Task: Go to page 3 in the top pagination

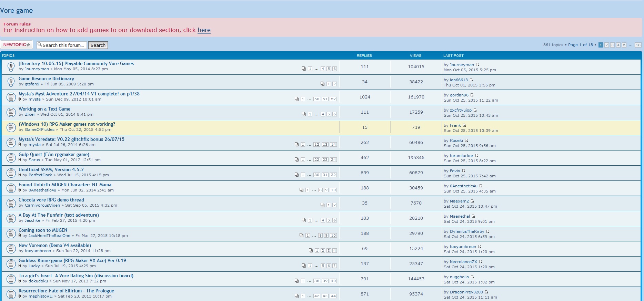Action: [x=612, y=45]
